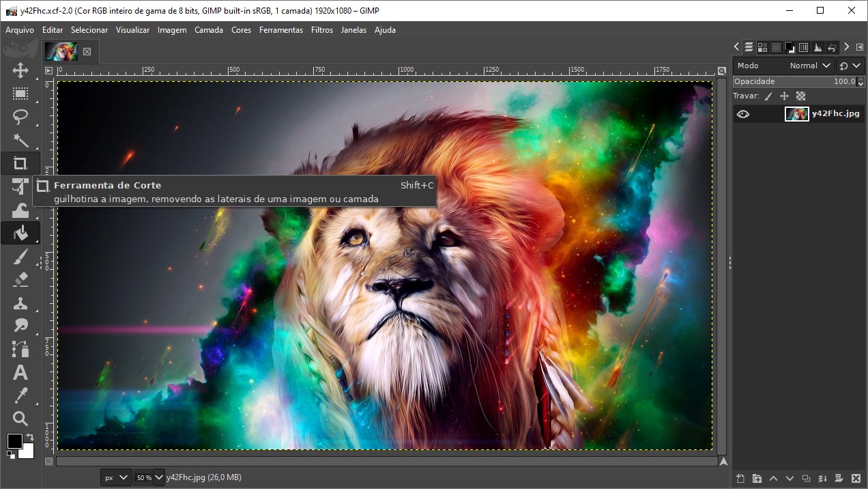Open the Visualizar menu
This screenshot has width=868, height=489.
click(132, 30)
